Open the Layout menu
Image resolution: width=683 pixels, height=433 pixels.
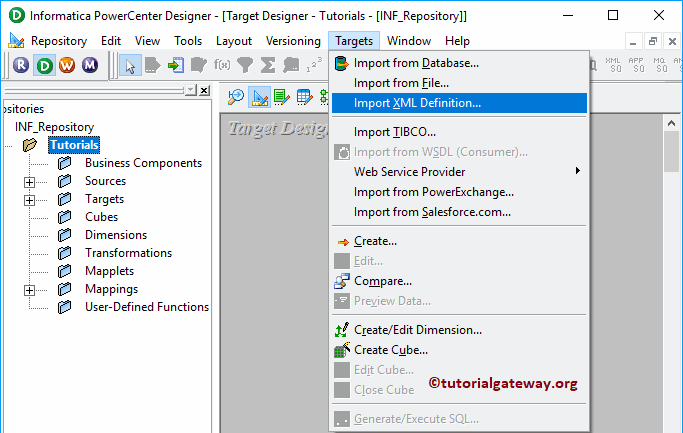(x=234, y=41)
